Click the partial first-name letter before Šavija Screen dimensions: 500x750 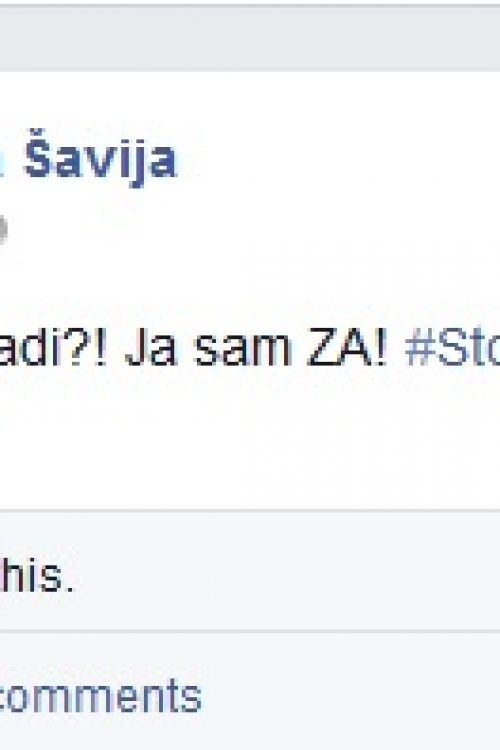[x=2, y=165]
